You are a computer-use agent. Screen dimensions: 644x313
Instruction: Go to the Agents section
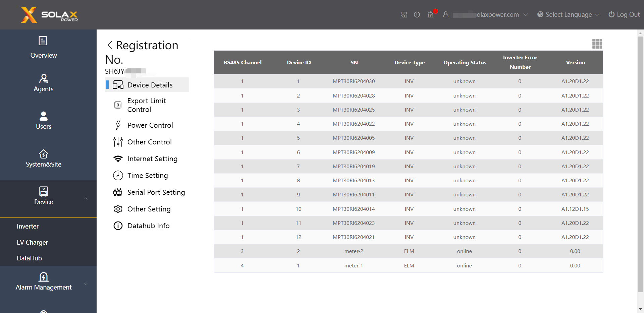[x=43, y=83]
